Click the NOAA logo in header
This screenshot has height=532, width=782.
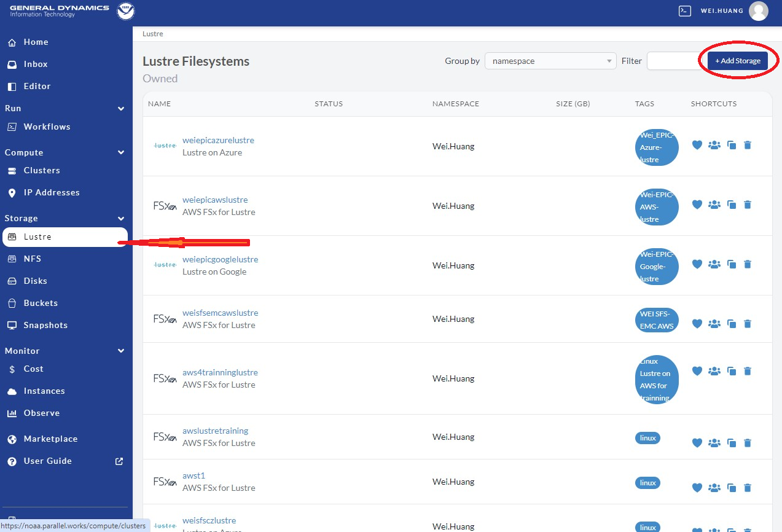(x=126, y=11)
